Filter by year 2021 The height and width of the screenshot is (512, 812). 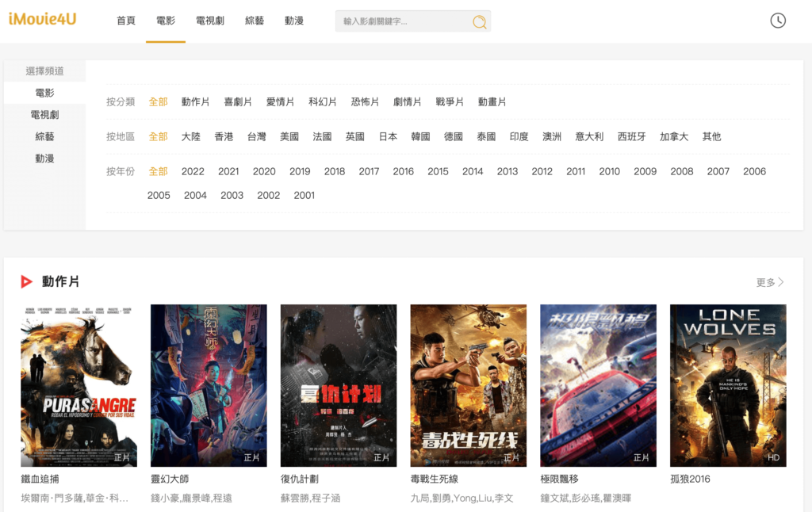[x=228, y=171]
